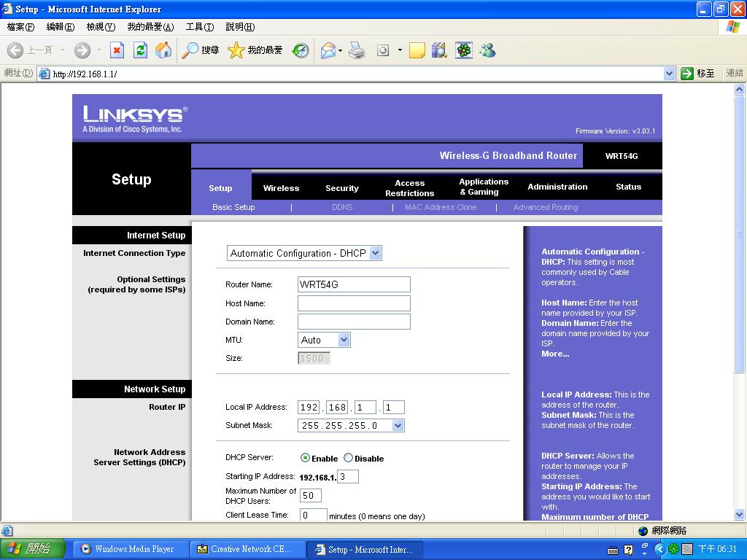The width and height of the screenshot is (747, 560).
Task: Click the Advanced Routing sub-tab
Action: 546,207
